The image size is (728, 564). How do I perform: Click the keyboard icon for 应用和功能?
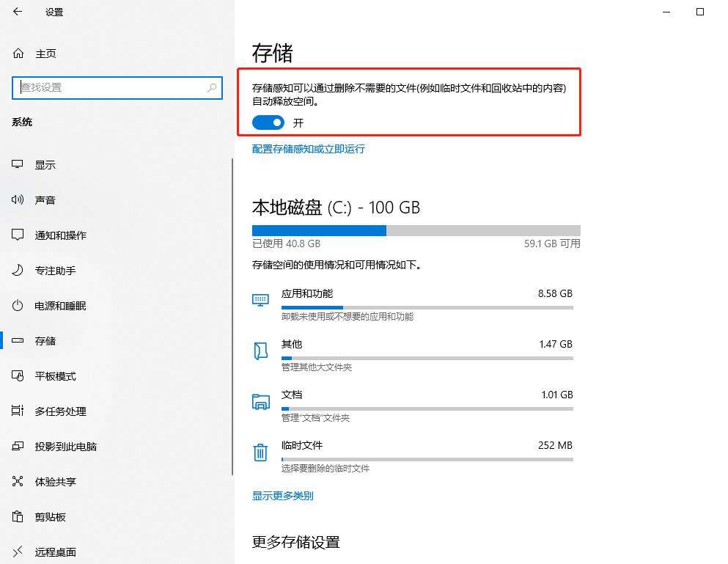[x=260, y=300]
